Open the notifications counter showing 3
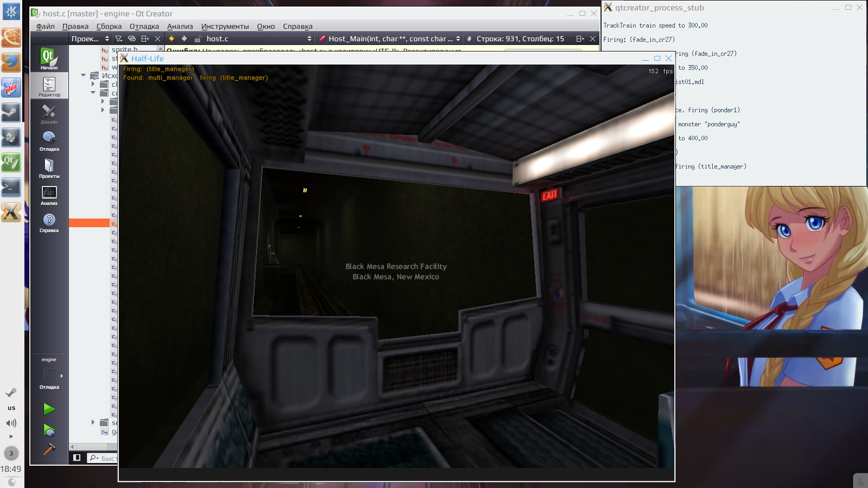Viewport: 868px width, 488px height. click(11, 453)
